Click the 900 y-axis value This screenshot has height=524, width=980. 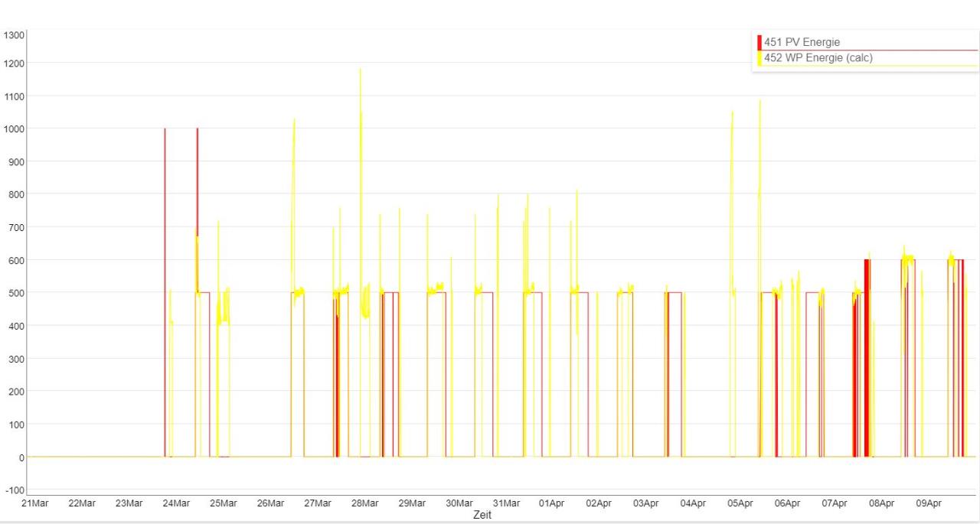pos(17,161)
